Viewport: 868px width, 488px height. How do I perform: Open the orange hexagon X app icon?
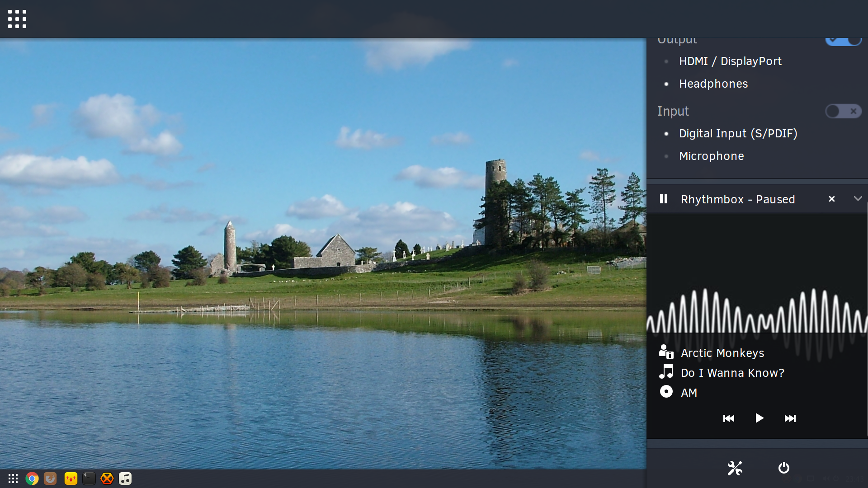[107, 479]
